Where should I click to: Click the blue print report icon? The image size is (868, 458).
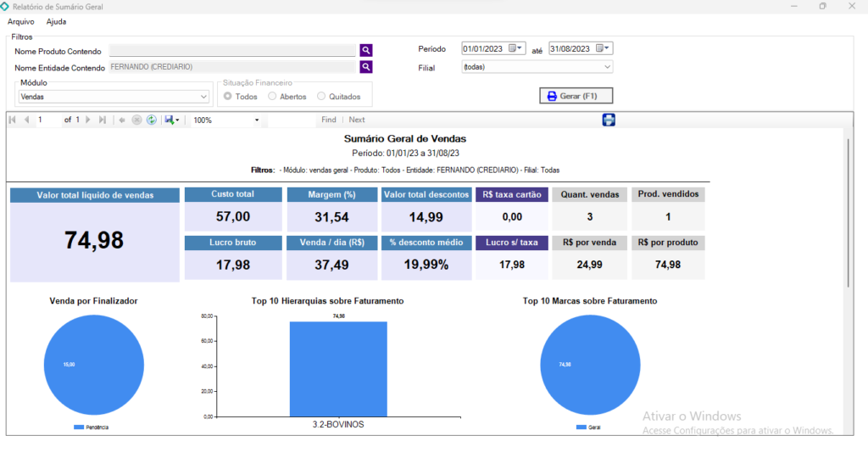tap(609, 120)
